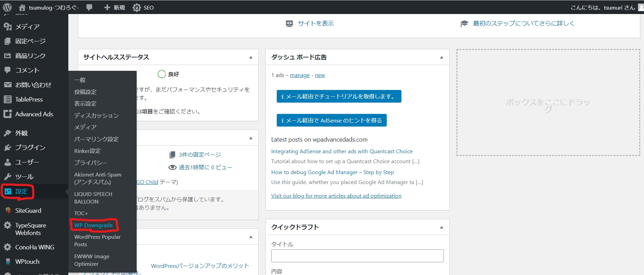
Task: Open the Advanced Ads sidebar menu
Action: tap(34, 114)
